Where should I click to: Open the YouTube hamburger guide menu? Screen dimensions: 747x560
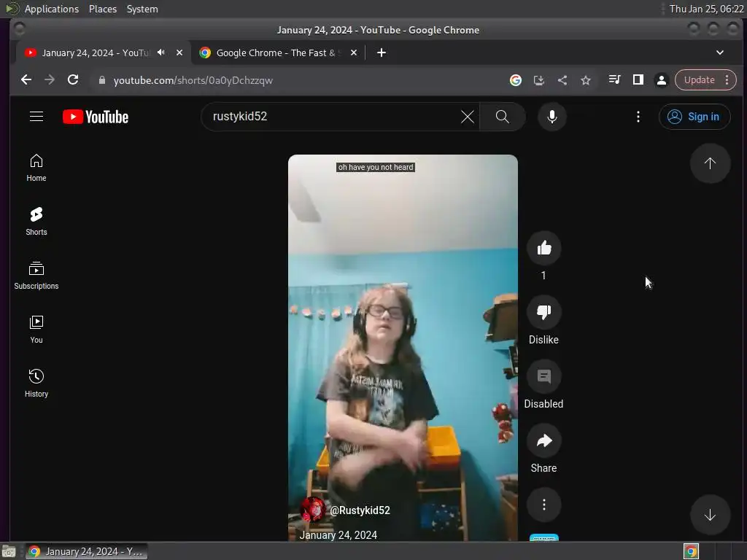(x=36, y=117)
